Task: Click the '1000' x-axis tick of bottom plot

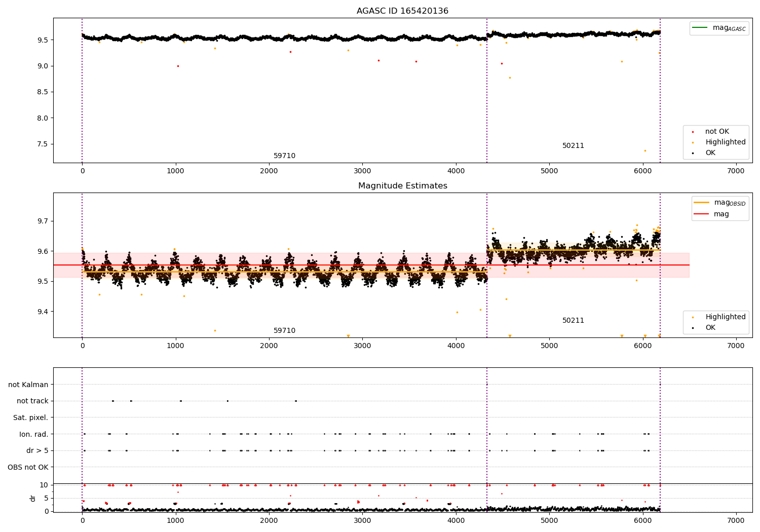Action: coord(175,521)
